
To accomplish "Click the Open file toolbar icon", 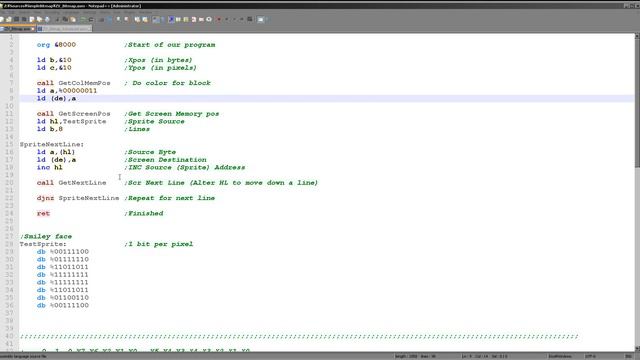I will [x=8, y=19].
